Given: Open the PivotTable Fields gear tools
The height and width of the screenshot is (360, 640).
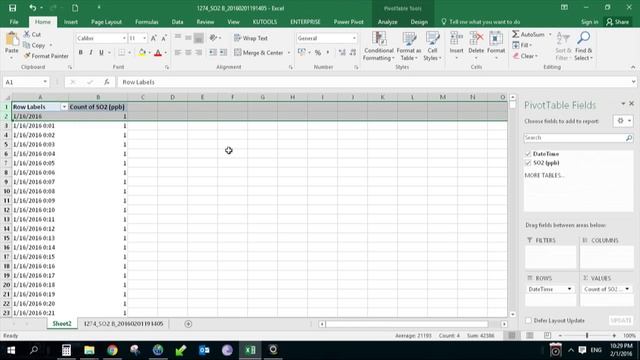Looking at the screenshot, I should pos(623,121).
